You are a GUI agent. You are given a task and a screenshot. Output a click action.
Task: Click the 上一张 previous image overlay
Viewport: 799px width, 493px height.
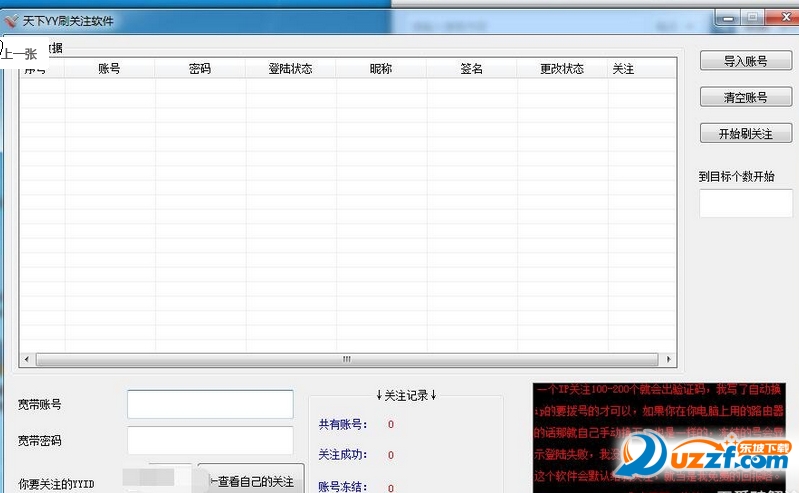24,53
